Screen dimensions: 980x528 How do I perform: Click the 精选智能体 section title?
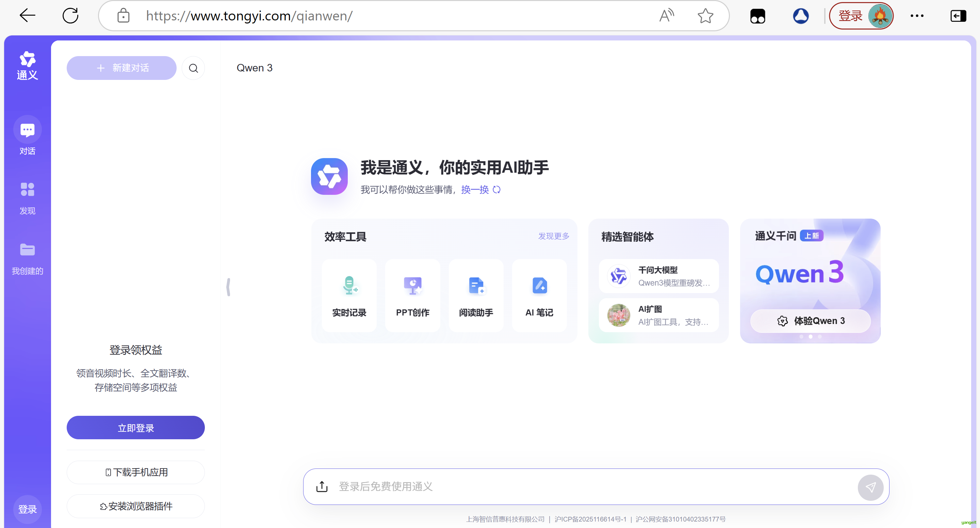(x=627, y=236)
